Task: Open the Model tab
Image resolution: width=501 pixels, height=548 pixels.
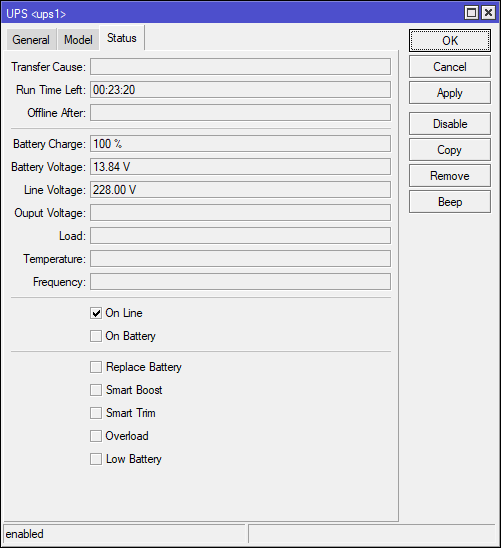Action: (78, 39)
